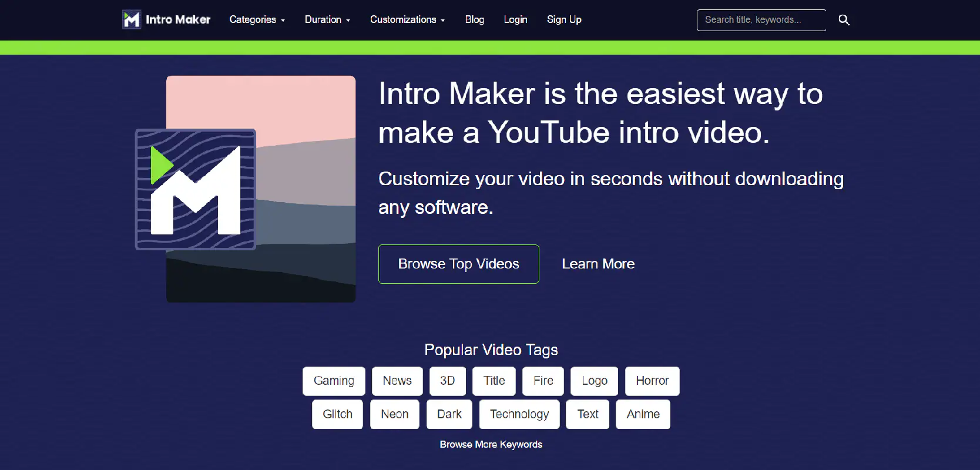The height and width of the screenshot is (470, 980).
Task: Open the Categories dropdown menu
Action: point(257,19)
